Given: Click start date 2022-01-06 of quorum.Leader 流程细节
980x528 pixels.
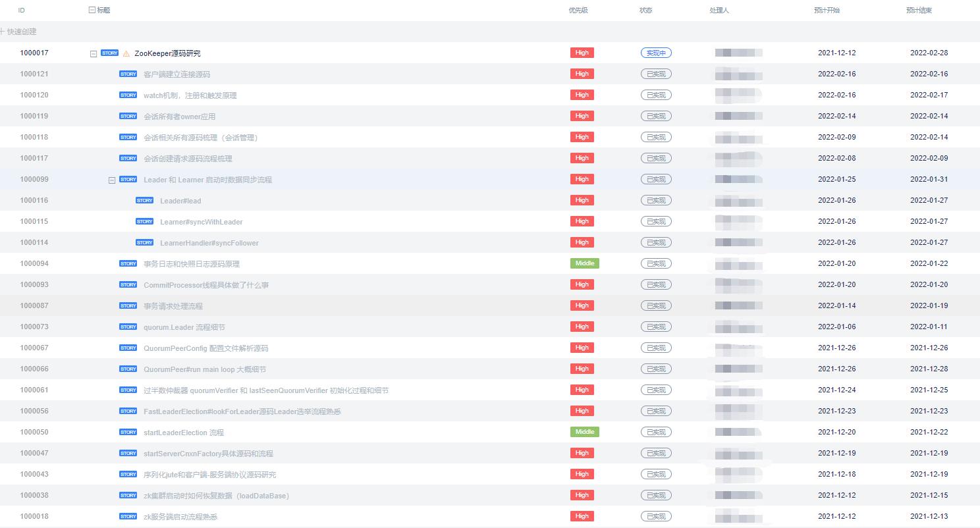Looking at the screenshot, I should [x=837, y=327].
